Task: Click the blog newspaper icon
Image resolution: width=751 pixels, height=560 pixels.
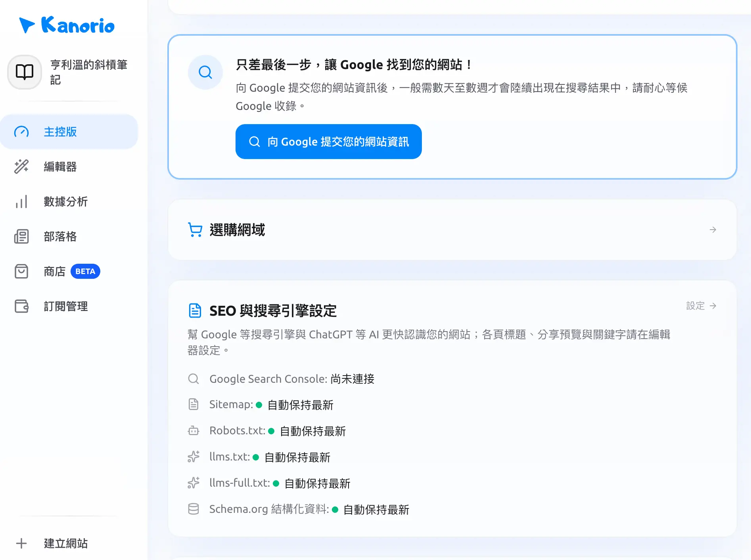Action: point(21,236)
